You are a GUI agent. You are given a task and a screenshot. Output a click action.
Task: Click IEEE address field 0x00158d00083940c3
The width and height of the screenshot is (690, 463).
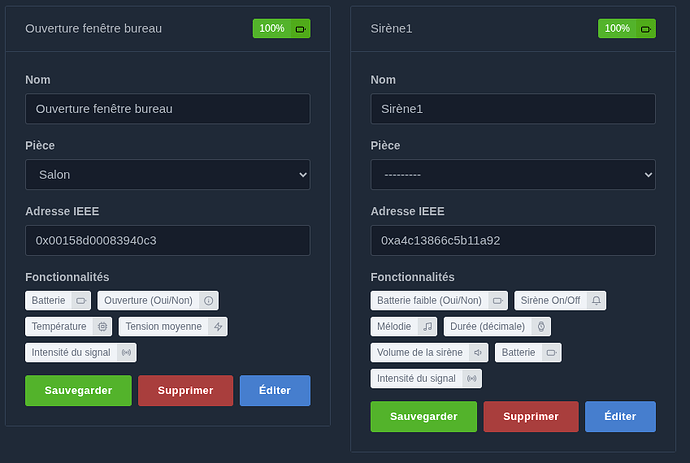click(168, 241)
